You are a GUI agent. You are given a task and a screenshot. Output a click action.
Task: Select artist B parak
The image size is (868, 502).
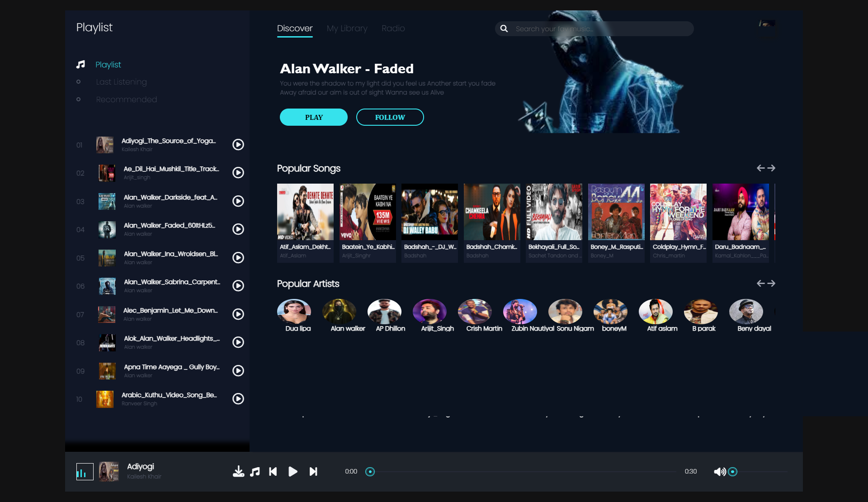tap(701, 311)
